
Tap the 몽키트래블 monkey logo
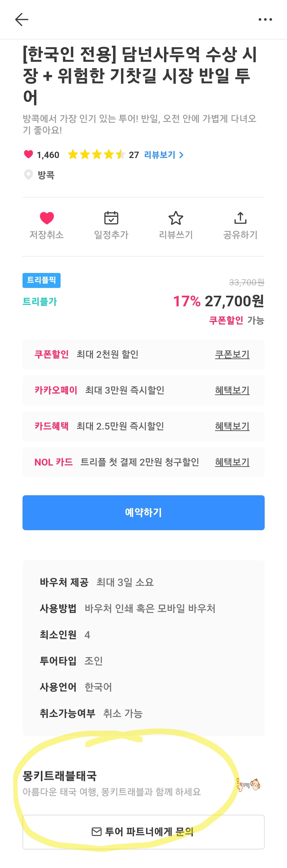click(248, 785)
